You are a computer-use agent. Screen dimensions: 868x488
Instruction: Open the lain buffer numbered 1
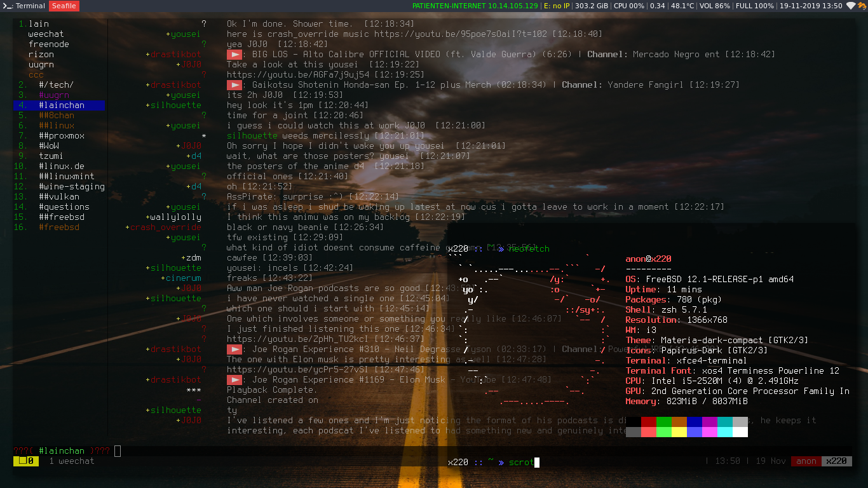[x=34, y=24]
